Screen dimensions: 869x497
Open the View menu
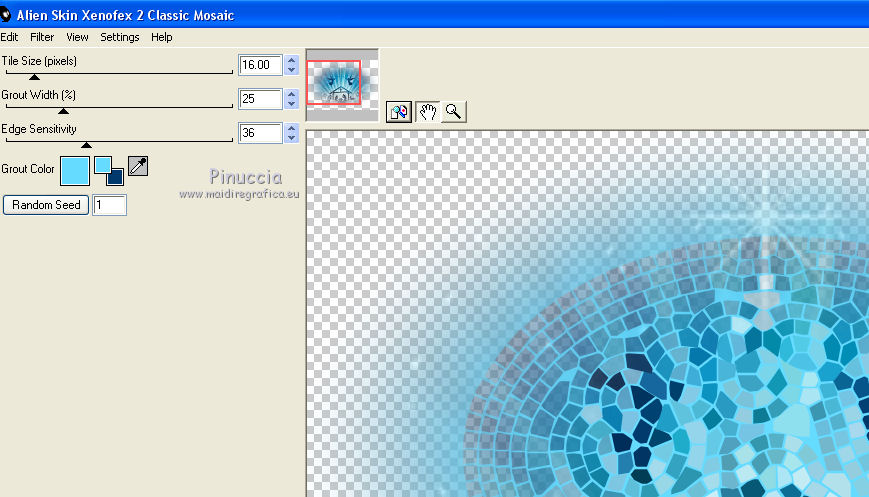pyautogui.click(x=77, y=37)
